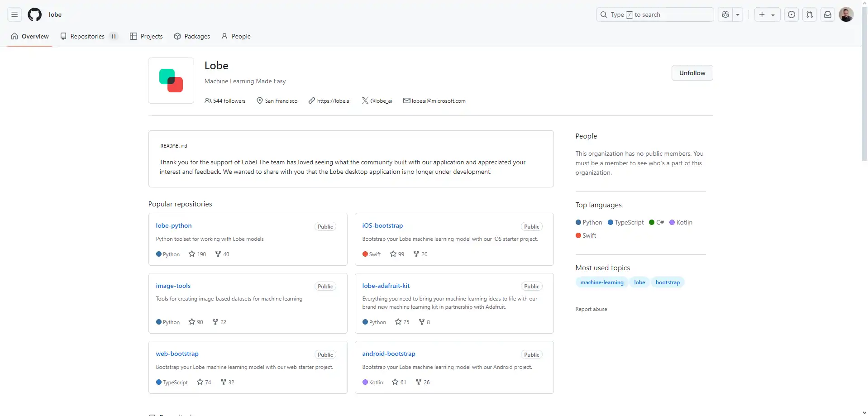
Task: Click the Report abuse link
Action: [x=591, y=309]
